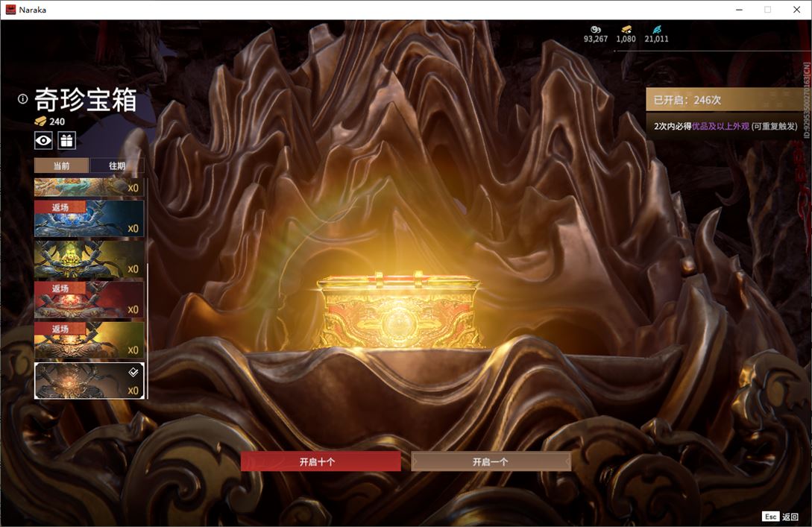Click the checkmark on selected chest
Screen dimensions: 812x527
133,372
